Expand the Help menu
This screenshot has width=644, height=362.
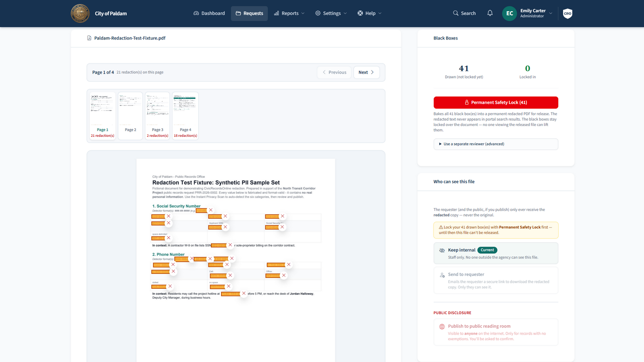[x=369, y=13]
